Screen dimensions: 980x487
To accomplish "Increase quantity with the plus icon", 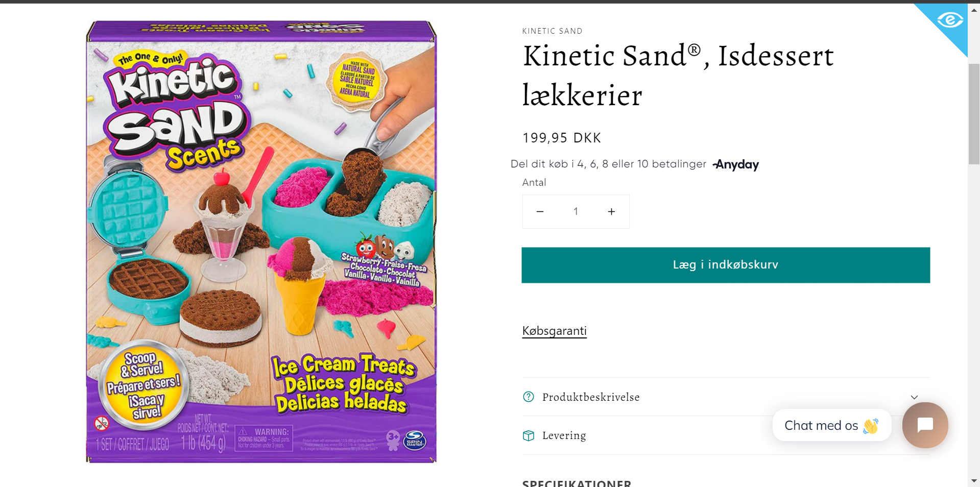I will point(611,211).
